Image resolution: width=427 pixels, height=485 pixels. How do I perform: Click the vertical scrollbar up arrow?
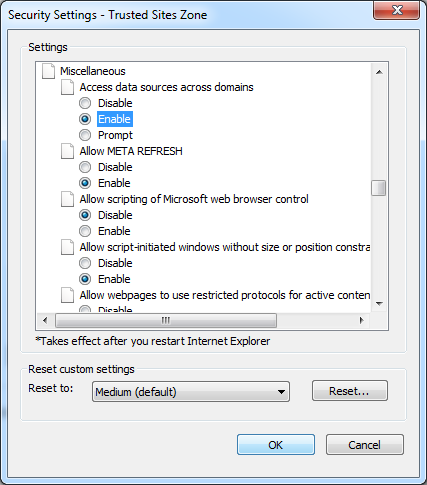pos(379,72)
